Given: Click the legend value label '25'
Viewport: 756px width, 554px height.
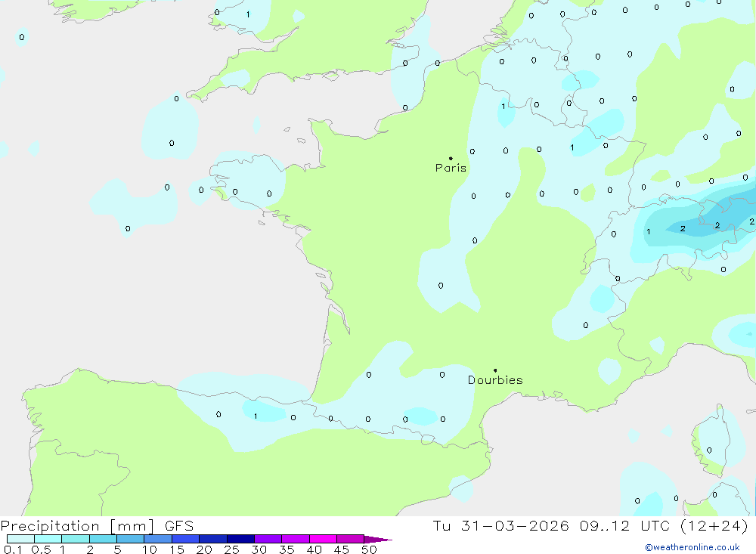Looking at the screenshot, I should tap(232, 549).
